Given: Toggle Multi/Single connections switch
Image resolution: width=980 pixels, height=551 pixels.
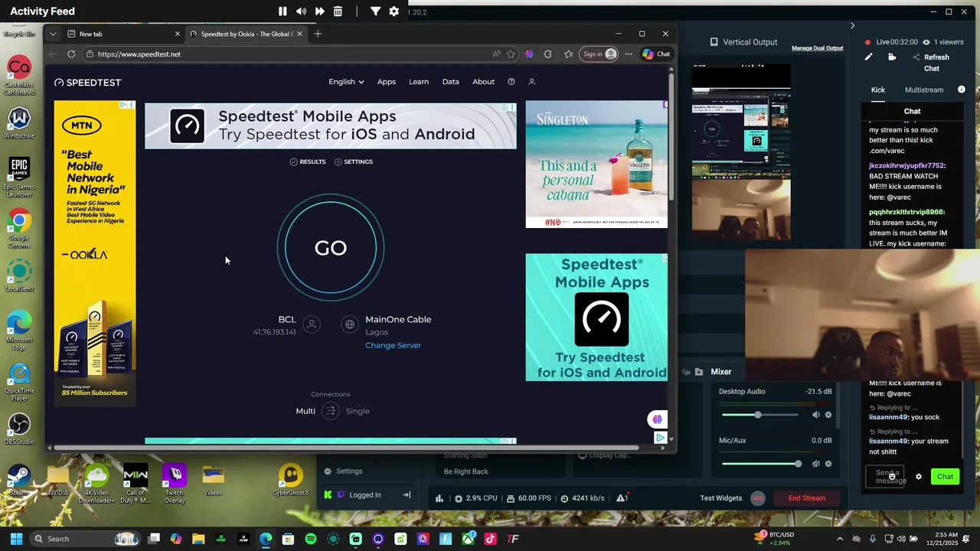Looking at the screenshot, I should click(x=330, y=411).
